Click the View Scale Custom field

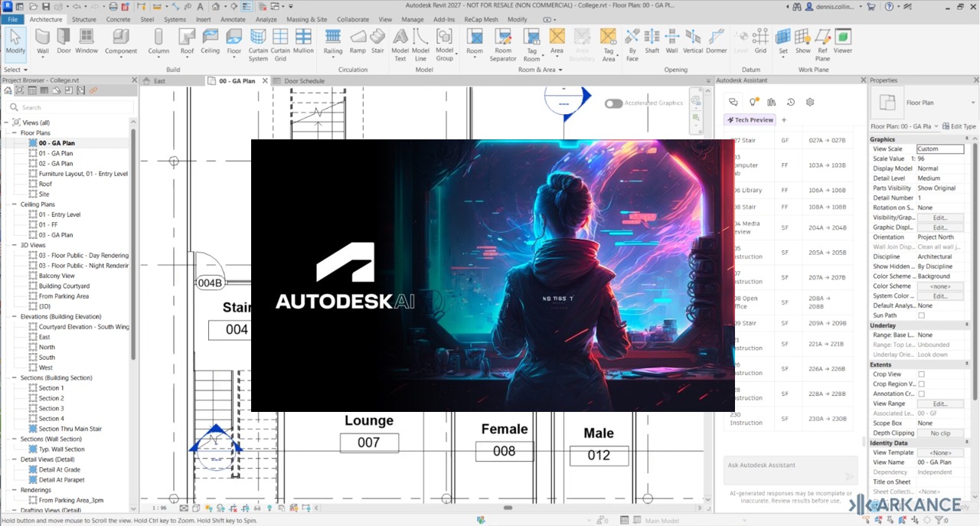point(940,149)
